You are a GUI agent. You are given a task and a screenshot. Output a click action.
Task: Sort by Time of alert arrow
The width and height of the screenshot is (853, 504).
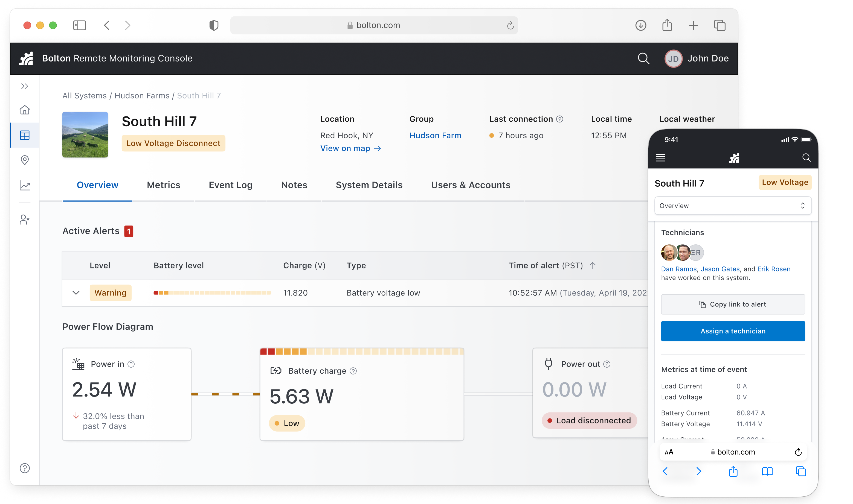593,266
